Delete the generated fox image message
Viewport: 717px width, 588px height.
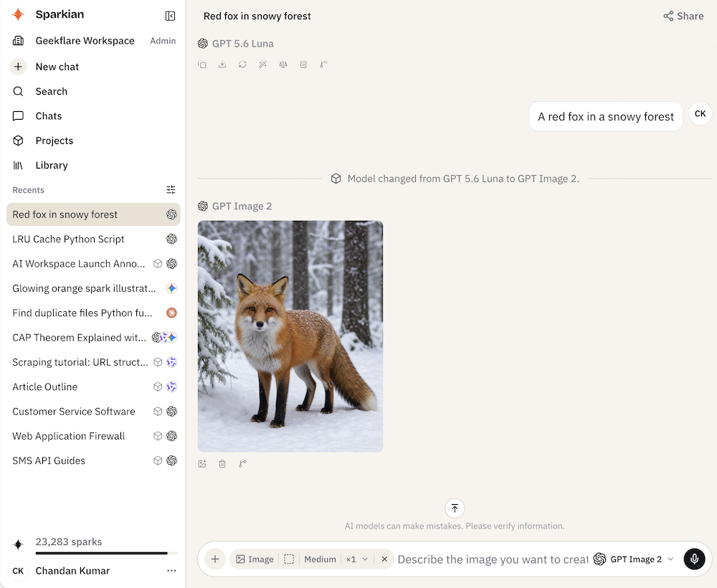pyautogui.click(x=222, y=464)
